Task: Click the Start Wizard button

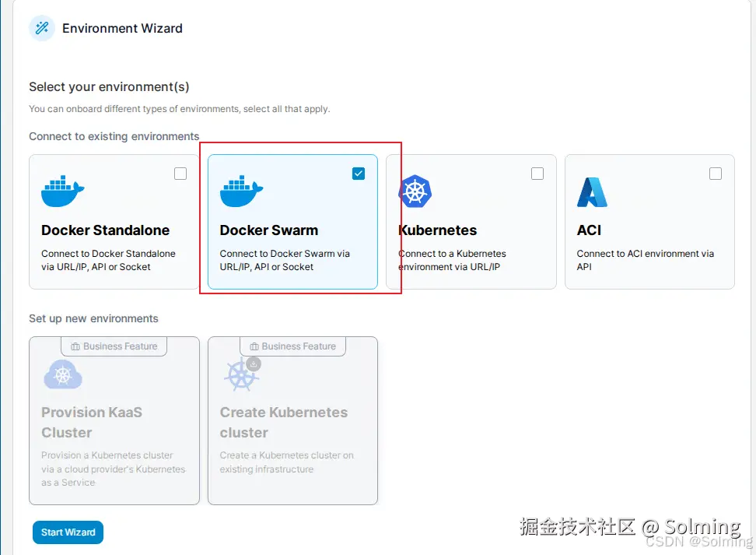Action: (x=68, y=532)
